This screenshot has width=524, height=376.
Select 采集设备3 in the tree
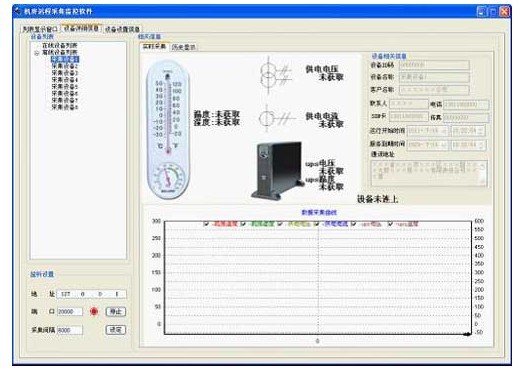point(64,73)
